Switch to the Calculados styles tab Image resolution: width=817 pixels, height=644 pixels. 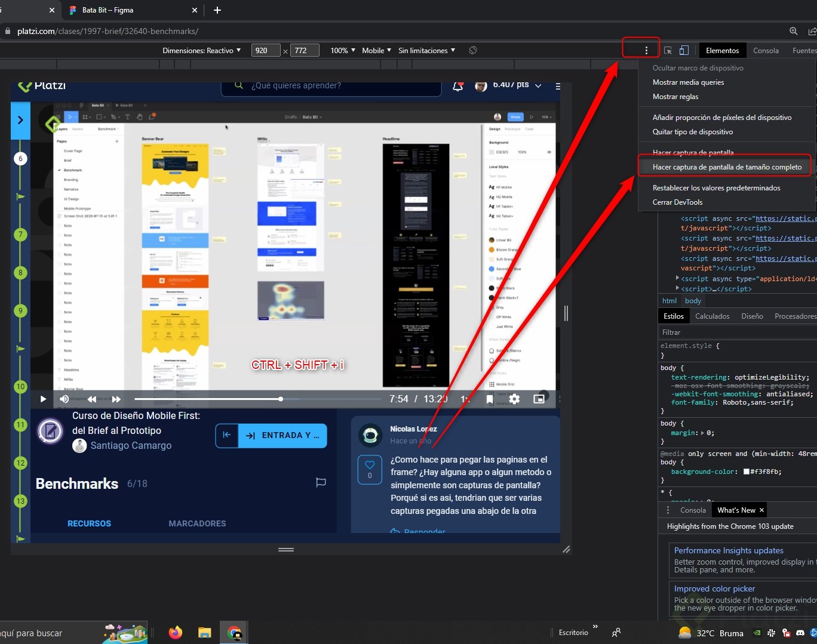712,316
